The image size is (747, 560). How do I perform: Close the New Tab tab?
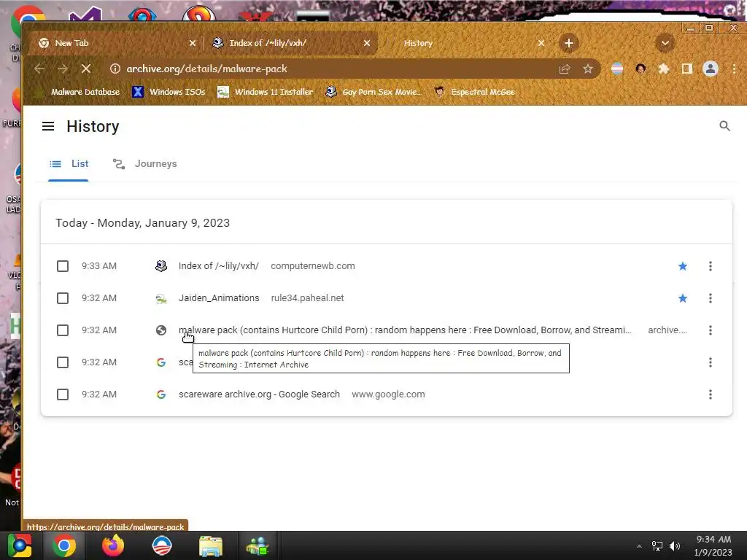[x=193, y=43]
